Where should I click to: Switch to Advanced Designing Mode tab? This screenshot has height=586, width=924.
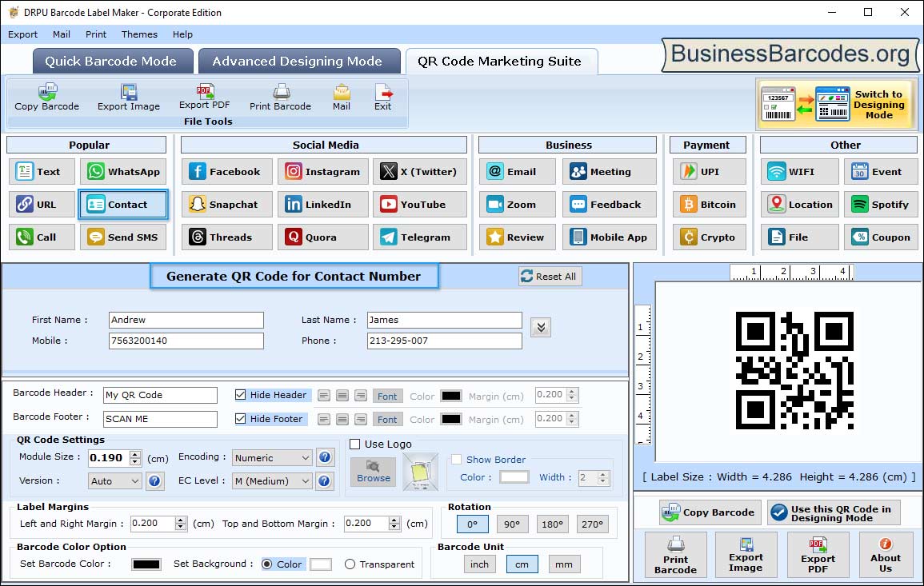click(298, 62)
